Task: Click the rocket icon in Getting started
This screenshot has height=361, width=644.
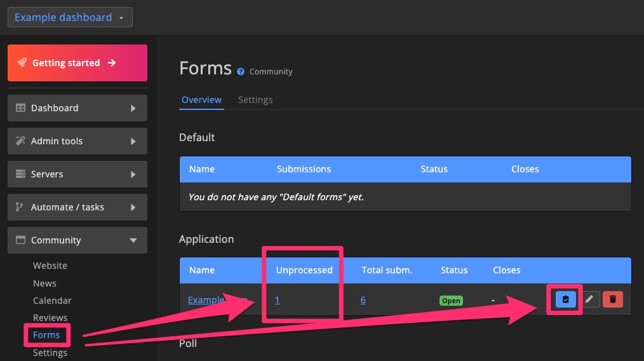Action: pyautogui.click(x=22, y=63)
